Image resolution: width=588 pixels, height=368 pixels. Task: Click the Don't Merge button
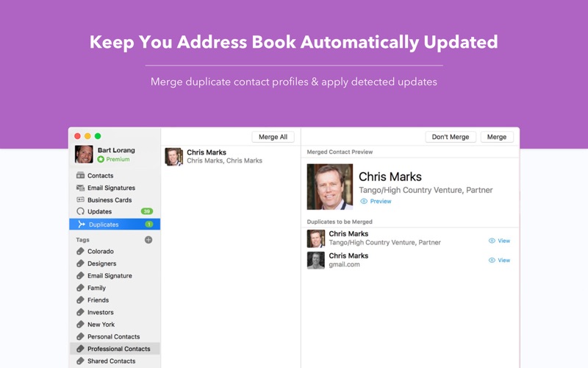450,137
